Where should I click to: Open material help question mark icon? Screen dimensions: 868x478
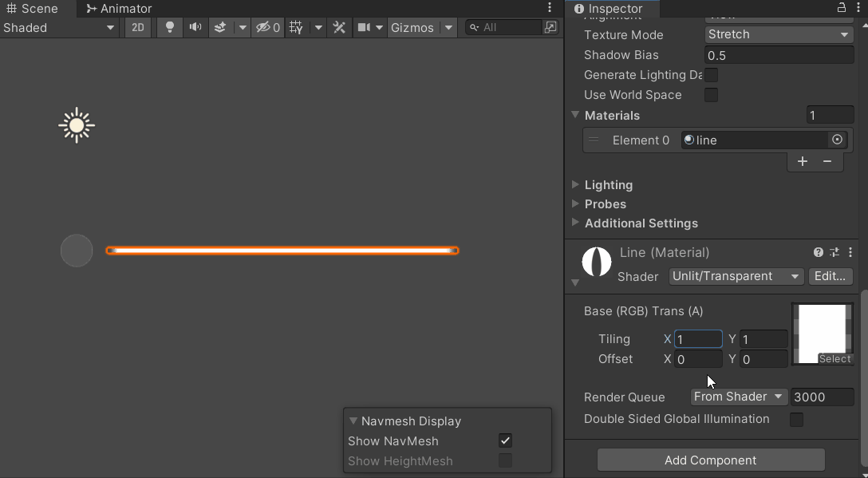tap(819, 253)
